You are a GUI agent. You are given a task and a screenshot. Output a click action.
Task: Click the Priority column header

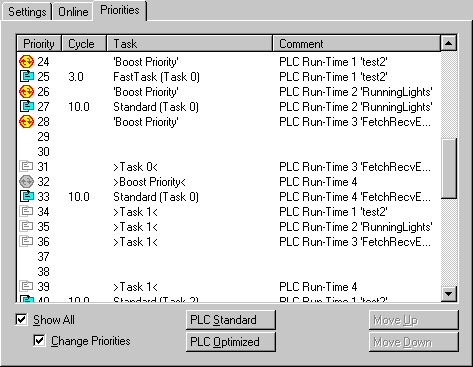[x=39, y=44]
